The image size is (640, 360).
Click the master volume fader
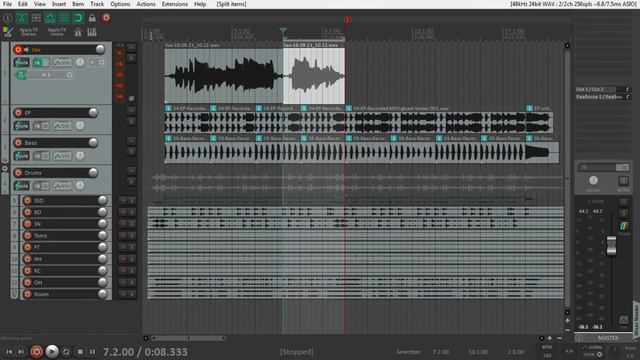click(611, 246)
